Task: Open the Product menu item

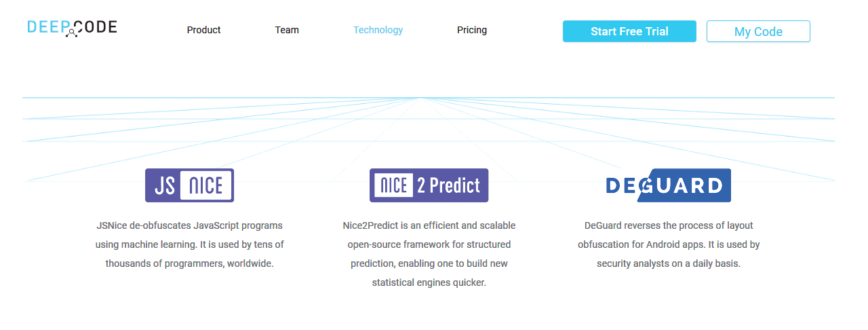Action: (204, 30)
